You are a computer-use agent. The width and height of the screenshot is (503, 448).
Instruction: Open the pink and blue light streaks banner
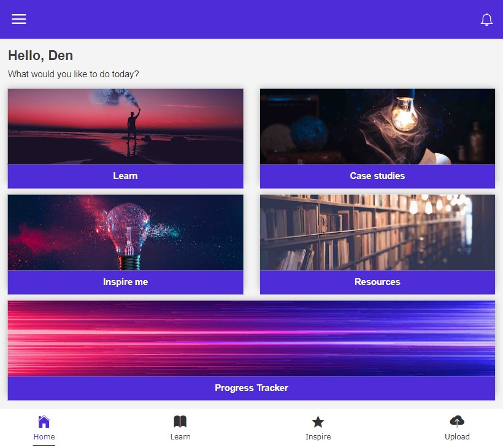point(251,338)
